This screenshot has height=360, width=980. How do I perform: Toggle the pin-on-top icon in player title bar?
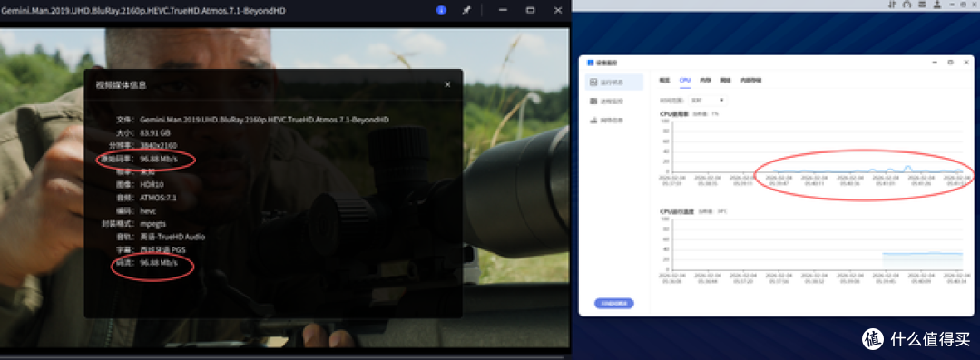pos(466,10)
